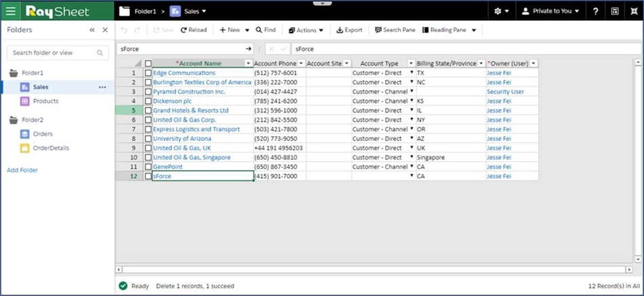Collapse the Folders pane with double chevron
Image resolution: width=644 pixels, height=296 pixels.
92,30
